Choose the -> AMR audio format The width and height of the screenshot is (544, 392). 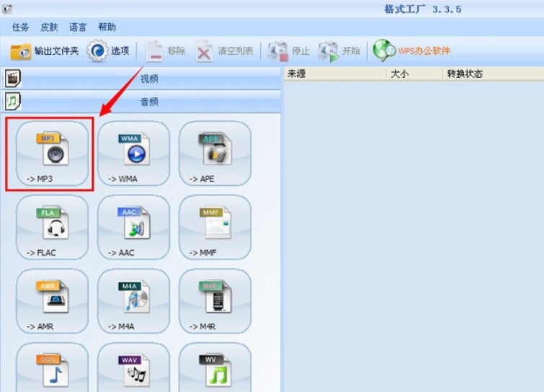(x=53, y=301)
